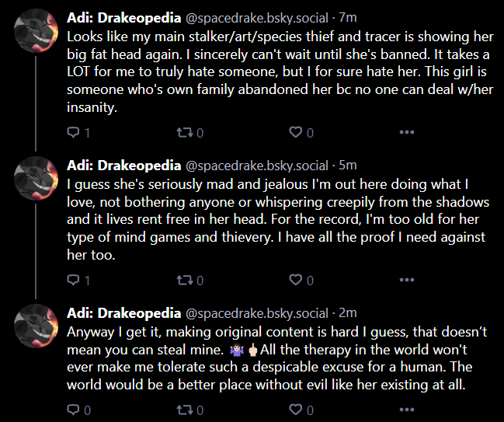Repost the first post about stalker
The image size is (504, 422).
click(190, 133)
